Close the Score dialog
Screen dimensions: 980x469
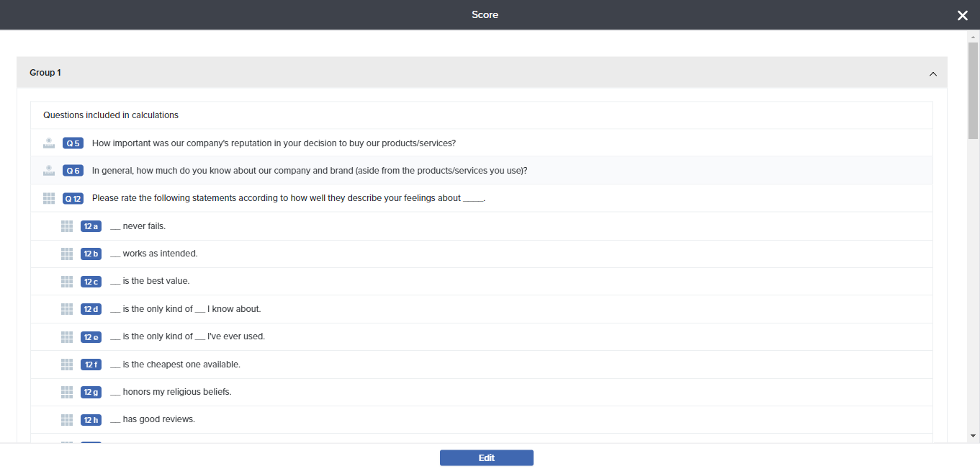(x=962, y=15)
